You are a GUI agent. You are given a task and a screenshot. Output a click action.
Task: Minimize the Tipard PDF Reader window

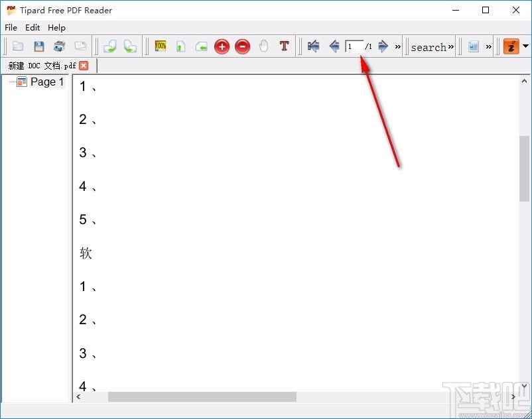pos(456,10)
